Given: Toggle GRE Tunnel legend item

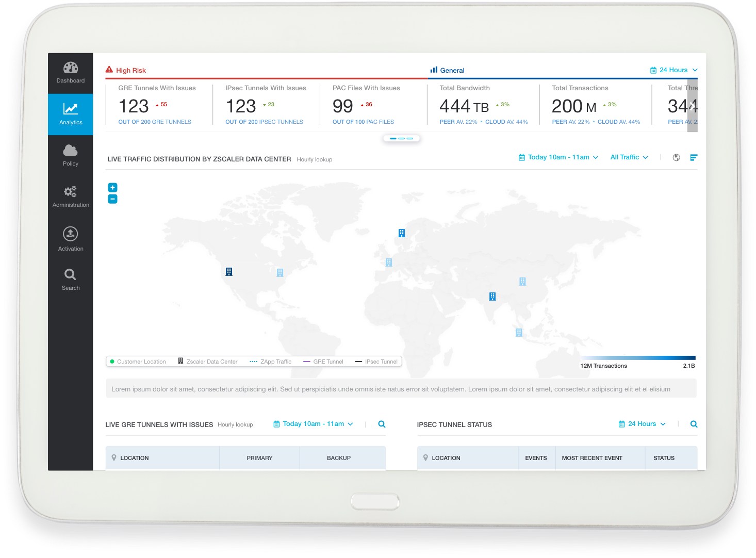Looking at the screenshot, I should click(x=323, y=362).
